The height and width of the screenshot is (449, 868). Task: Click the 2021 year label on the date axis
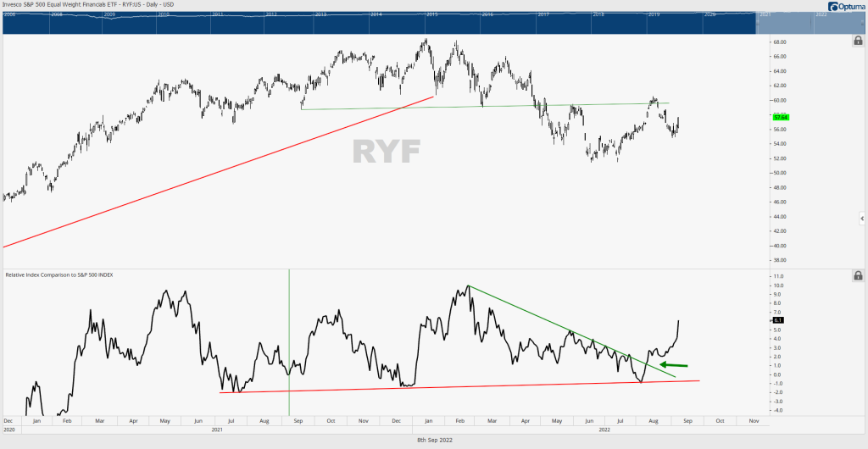217,430
